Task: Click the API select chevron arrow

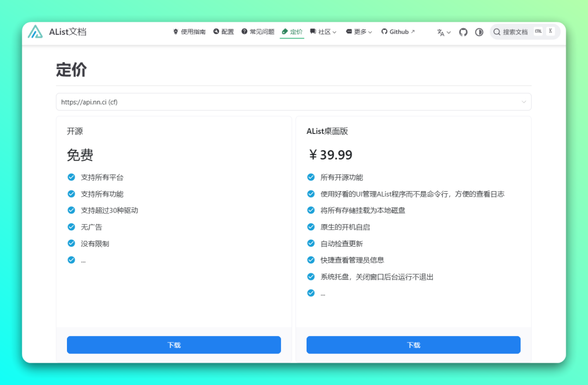Action: pos(524,102)
